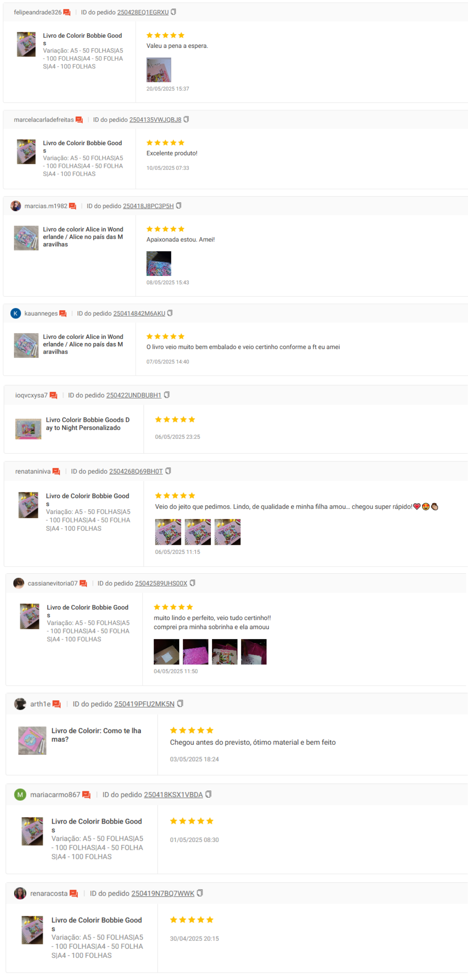Open order link 250418J8PC3P5H

[148, 206]
